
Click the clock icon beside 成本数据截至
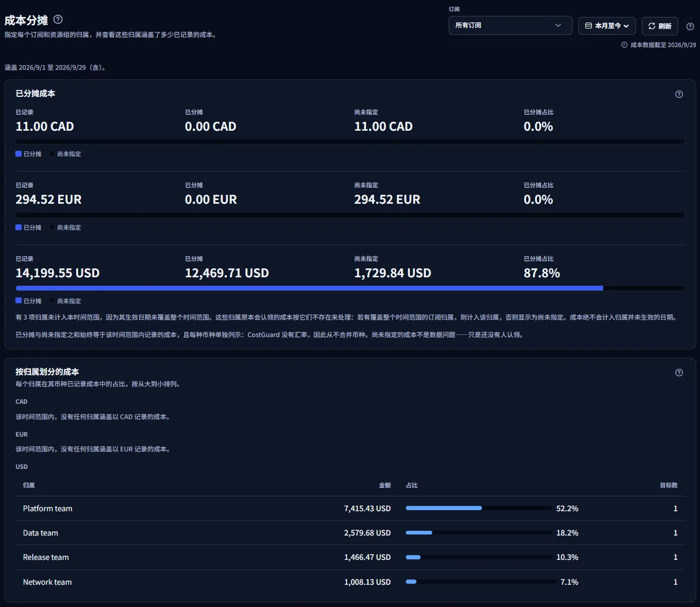tap(624, 45)
